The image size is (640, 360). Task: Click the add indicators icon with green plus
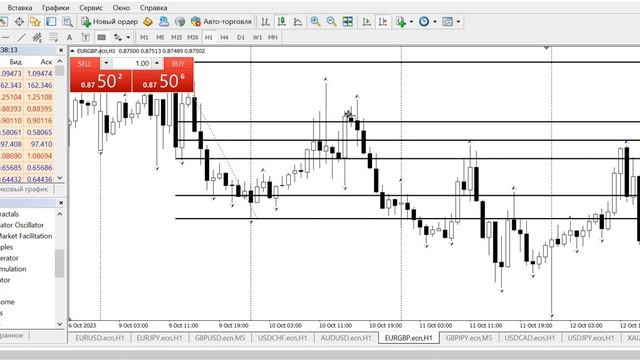click(x=401, y=22)
